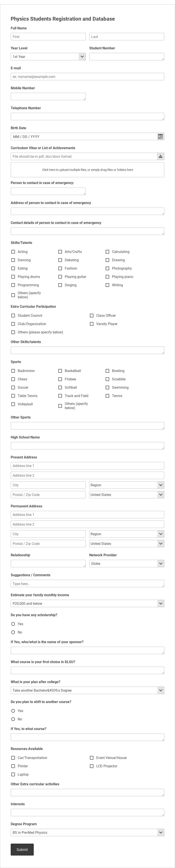Check the Club/Organization checkbox
This screenshot has width=175, height=868.
[x=13, y=324]
